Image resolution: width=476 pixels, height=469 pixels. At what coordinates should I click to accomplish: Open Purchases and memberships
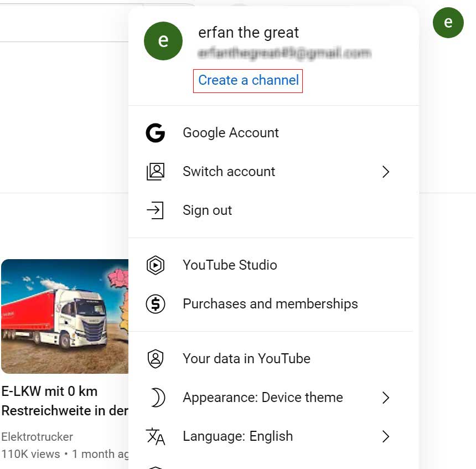click(x=271, y=304)
